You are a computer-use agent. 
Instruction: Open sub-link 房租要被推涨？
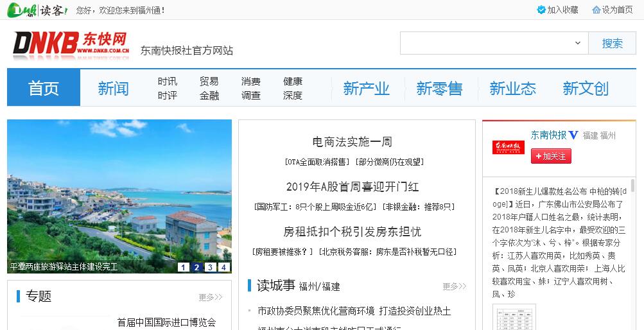coord(283,252)
